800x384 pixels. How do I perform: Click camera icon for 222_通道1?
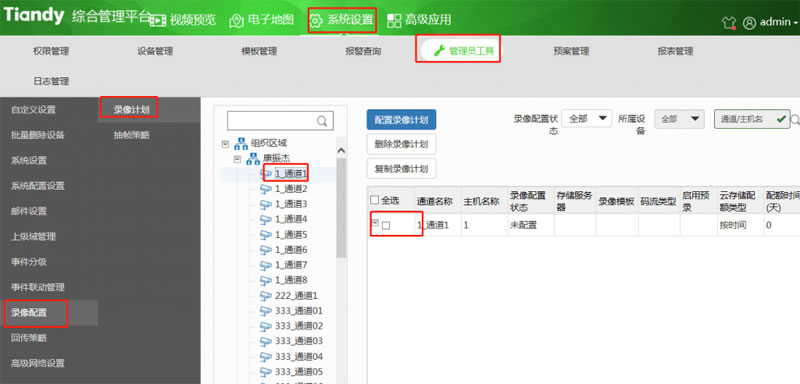pyautogui.click(x=266, y=295)
